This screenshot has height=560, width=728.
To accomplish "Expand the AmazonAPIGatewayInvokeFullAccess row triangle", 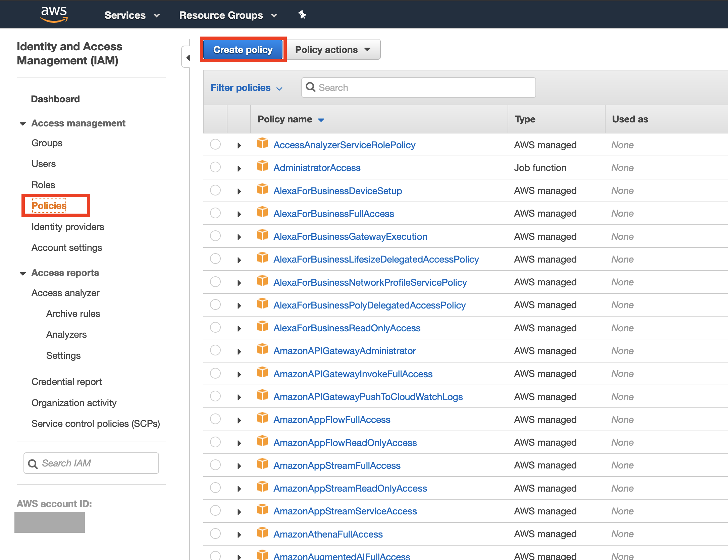I will [x=239, y=375].
